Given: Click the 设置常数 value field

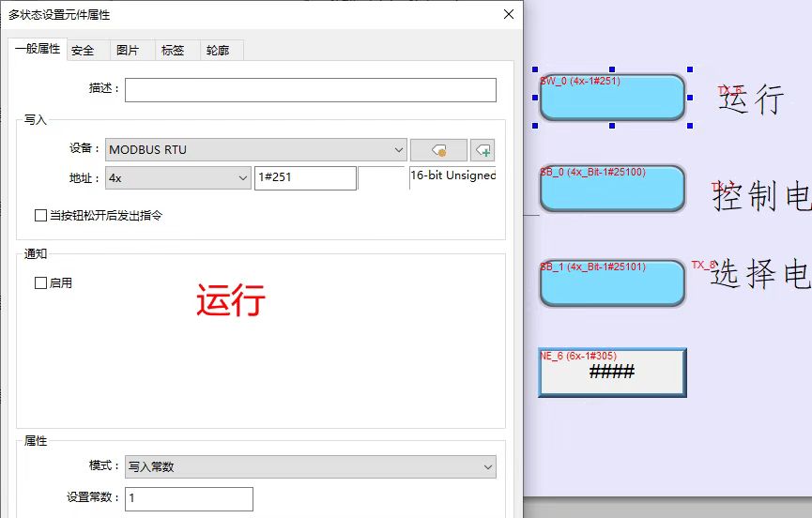Looking at the screenshot, I should click(x=189, y=499).
